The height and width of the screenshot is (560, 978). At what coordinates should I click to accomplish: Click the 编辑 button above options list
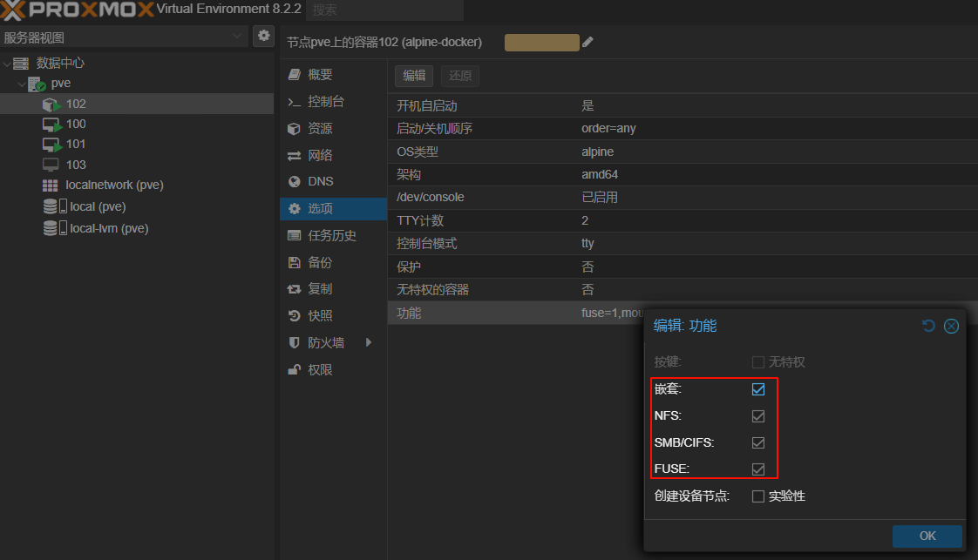pyautogui.click(x=414, y=76)
